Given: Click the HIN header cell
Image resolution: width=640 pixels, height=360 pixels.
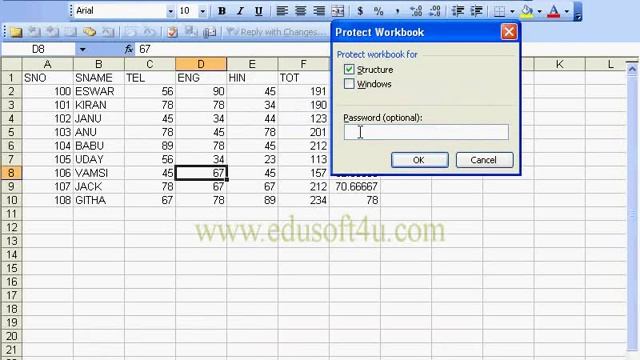Looking at the screenshot, I should [252, 78].
